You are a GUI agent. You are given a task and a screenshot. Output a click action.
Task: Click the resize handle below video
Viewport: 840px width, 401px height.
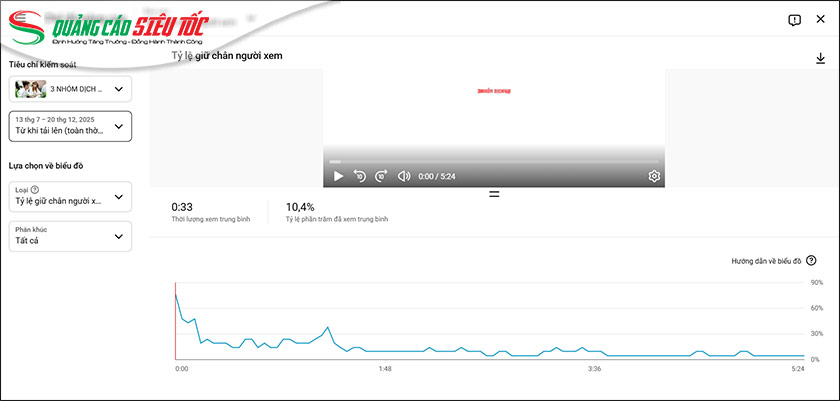click(x=494, y=194)
